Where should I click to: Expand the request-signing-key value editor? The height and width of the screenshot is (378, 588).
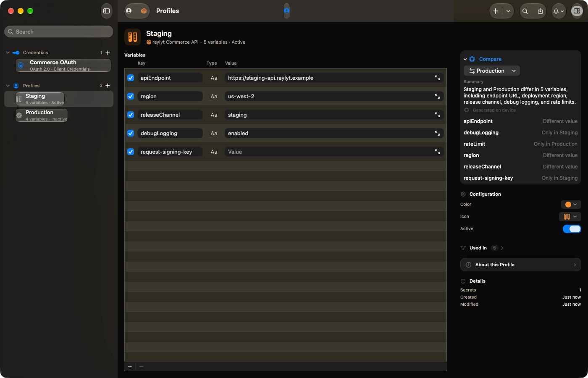[x=437, y=152]
